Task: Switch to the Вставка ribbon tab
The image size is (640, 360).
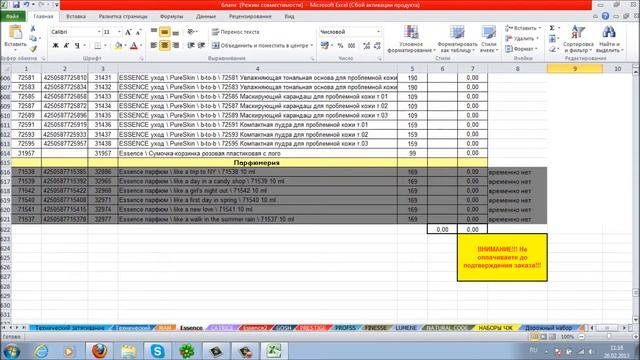Action: [x=76, y=16]
